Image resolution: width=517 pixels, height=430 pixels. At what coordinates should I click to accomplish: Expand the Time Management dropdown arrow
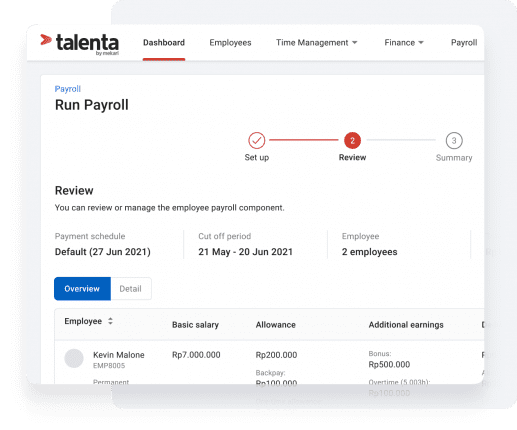click(354, 43)
